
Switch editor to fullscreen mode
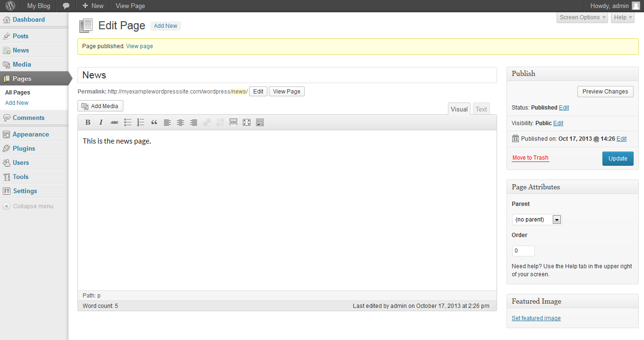(x=247, y=122)
